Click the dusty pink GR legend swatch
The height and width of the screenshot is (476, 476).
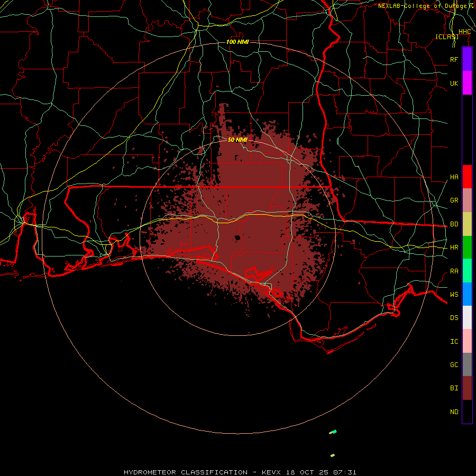[467, 200]
